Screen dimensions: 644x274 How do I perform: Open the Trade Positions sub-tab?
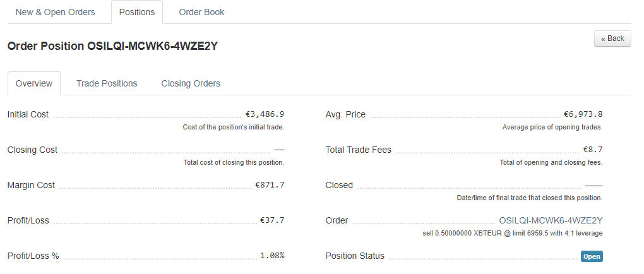tap(107, 83)
